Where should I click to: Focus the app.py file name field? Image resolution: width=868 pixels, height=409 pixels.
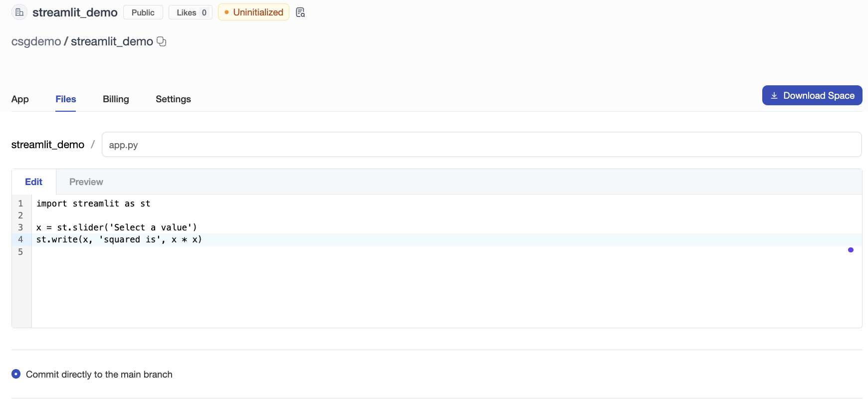tap(481, 145)
